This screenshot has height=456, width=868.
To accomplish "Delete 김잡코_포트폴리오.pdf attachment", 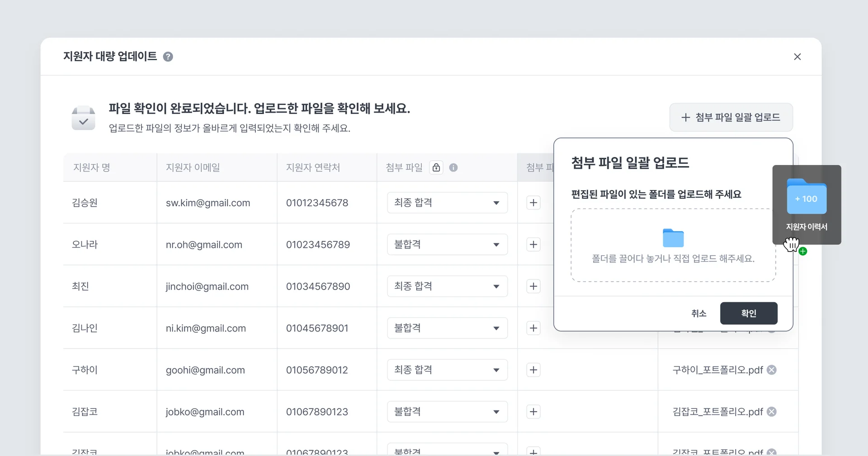I will [x=772, y=412].
